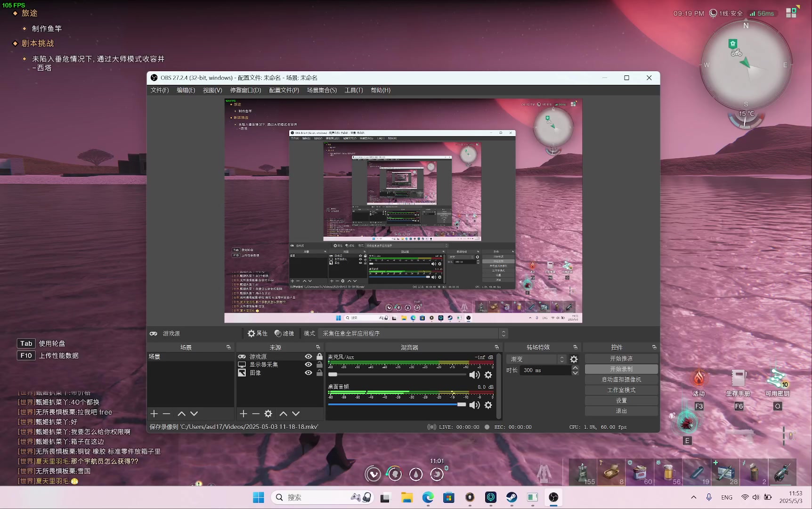Undock the 转场特效 panel with its popout icon

point(575,347)
